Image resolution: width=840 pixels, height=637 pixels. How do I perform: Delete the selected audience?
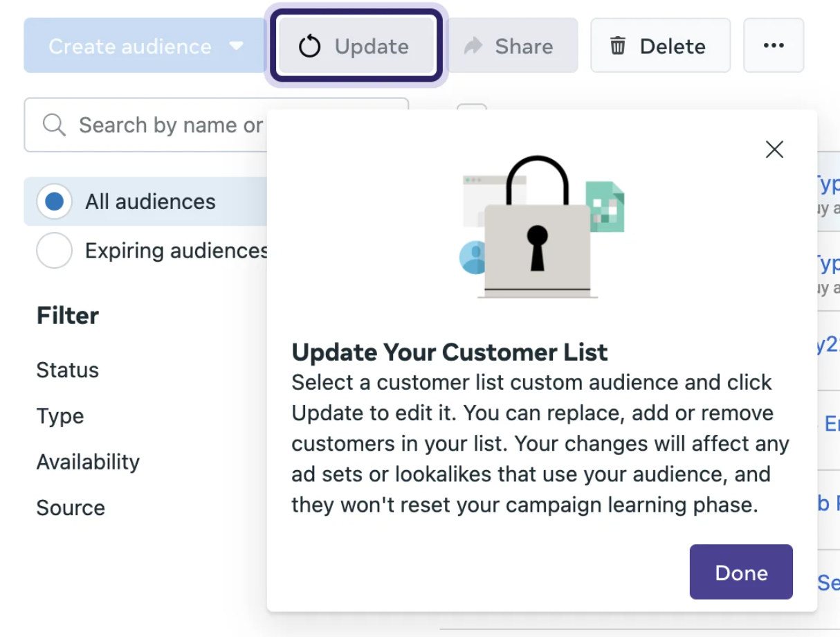(660, 46)
